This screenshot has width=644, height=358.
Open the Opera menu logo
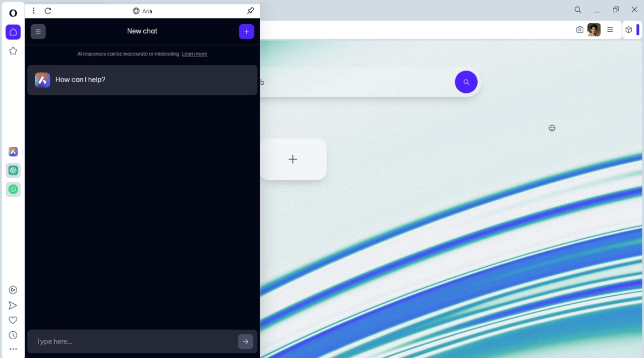pyautogui.click(x=13, y=13)
